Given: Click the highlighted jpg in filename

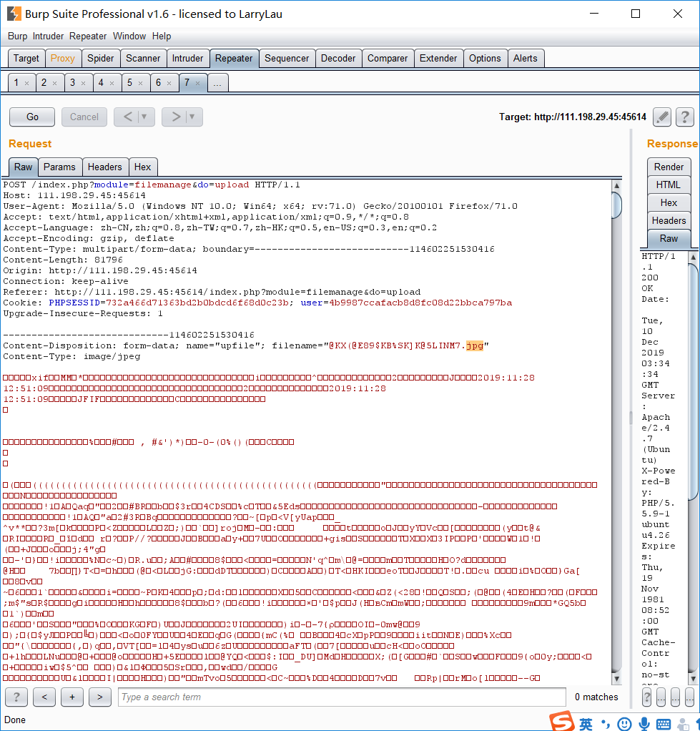Looking at the screenshot, I should [x=475, y=345].
